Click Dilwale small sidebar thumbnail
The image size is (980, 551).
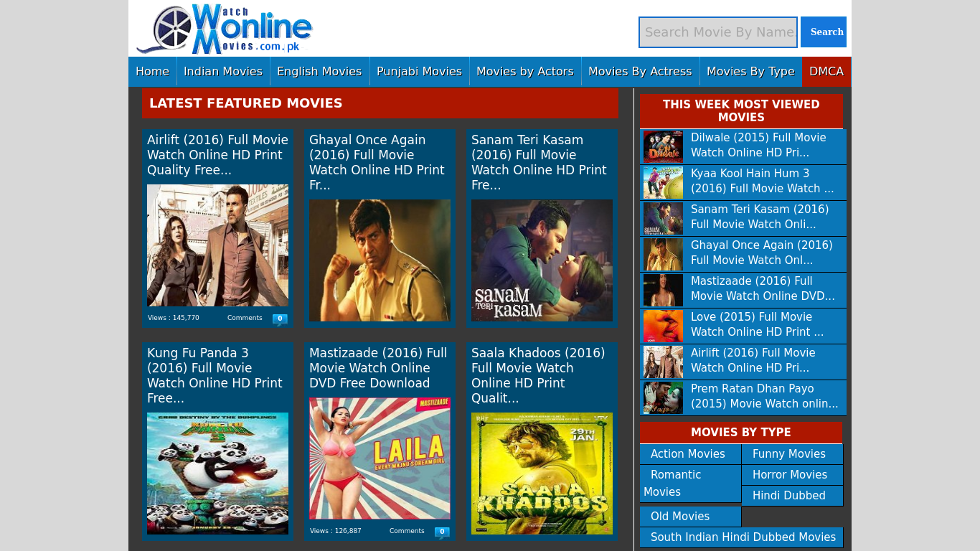[x=663, y=147]
